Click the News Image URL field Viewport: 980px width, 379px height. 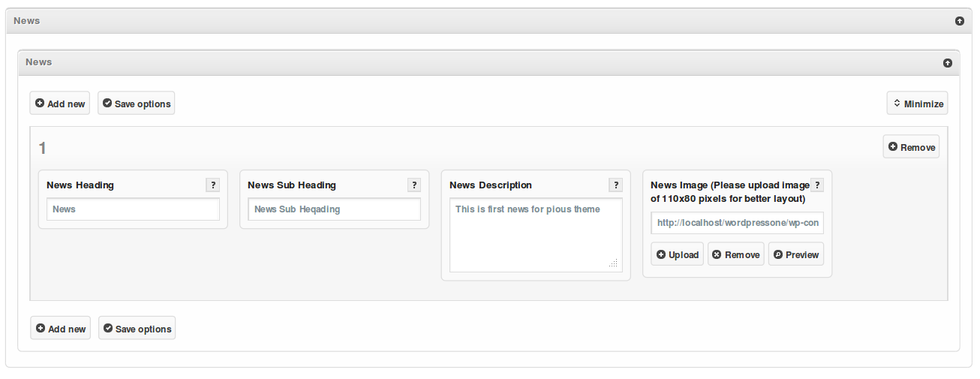point(736,223)
